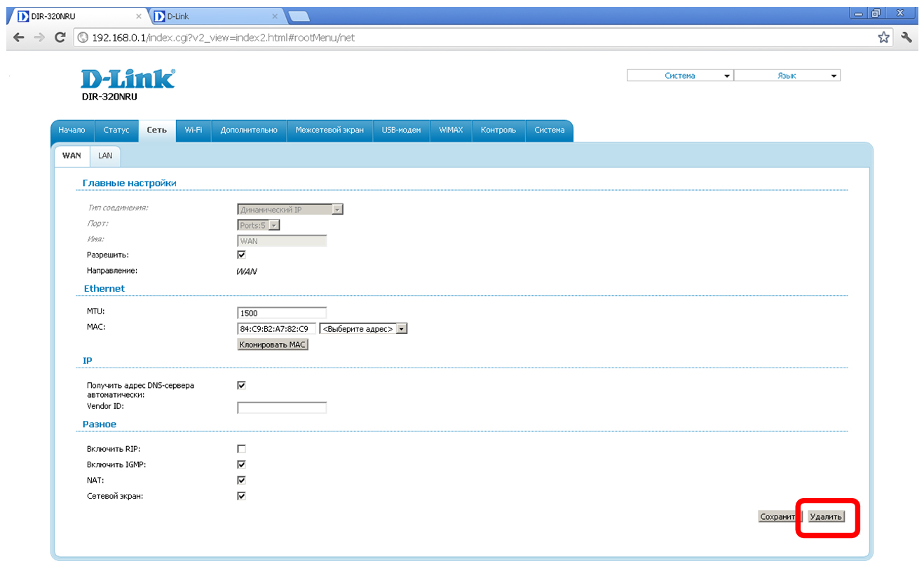Click the Удалить button
This screenshot has height=585, width=924.
pos(826,516)
